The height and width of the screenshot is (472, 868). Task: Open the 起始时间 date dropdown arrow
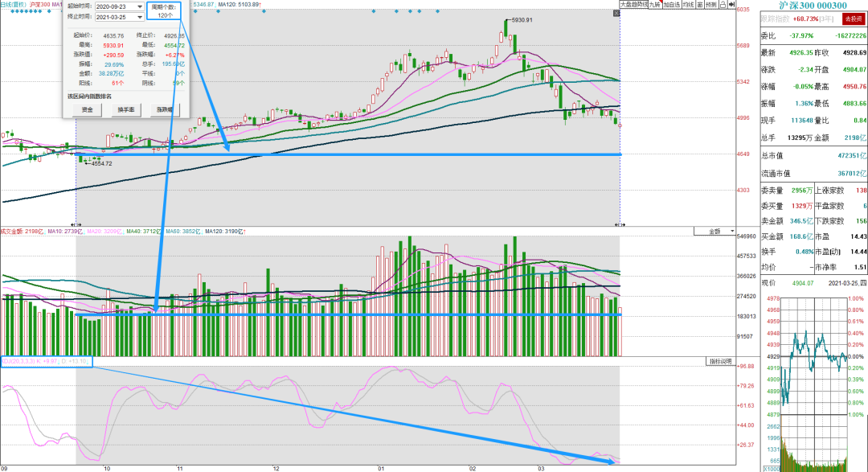(x=140, y=6)
